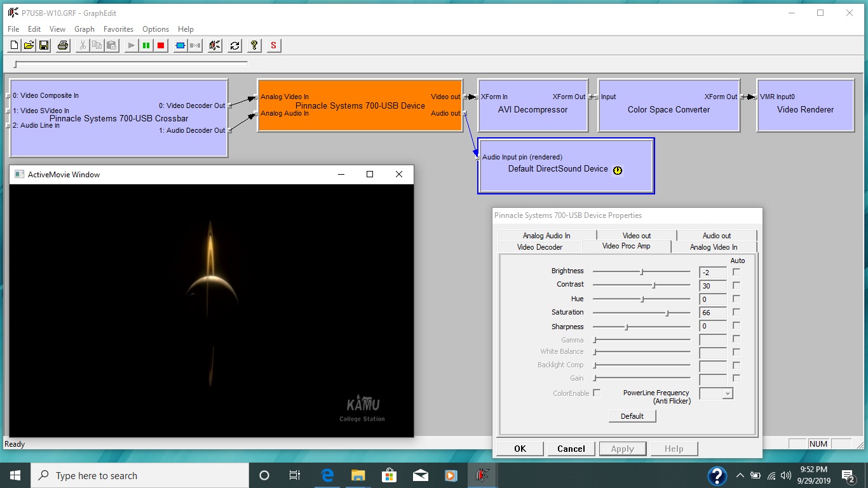
Task: Create a new graph with New icon
Action: 14,45
